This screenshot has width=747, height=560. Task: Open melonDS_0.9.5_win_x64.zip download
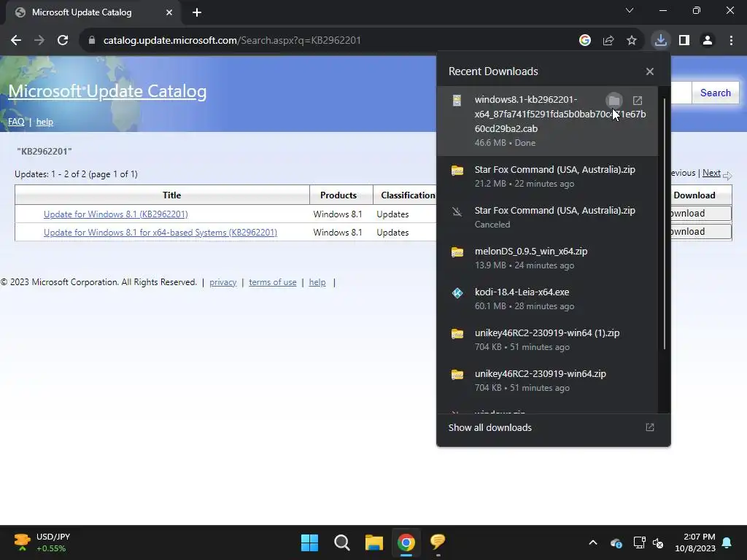(x=547, y=257)
